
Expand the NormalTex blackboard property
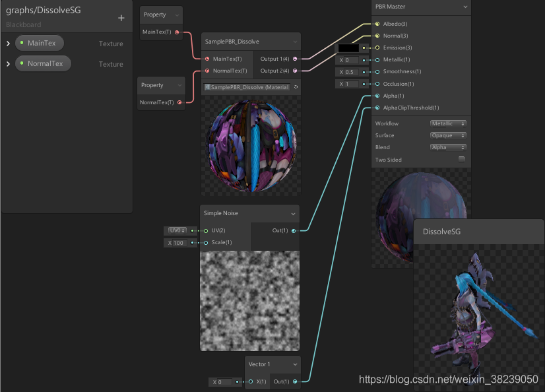click(x=9, y=64)
